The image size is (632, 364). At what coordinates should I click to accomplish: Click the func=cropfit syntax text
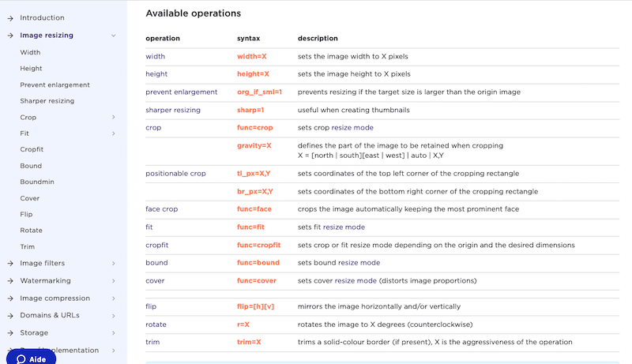(259, 246)
